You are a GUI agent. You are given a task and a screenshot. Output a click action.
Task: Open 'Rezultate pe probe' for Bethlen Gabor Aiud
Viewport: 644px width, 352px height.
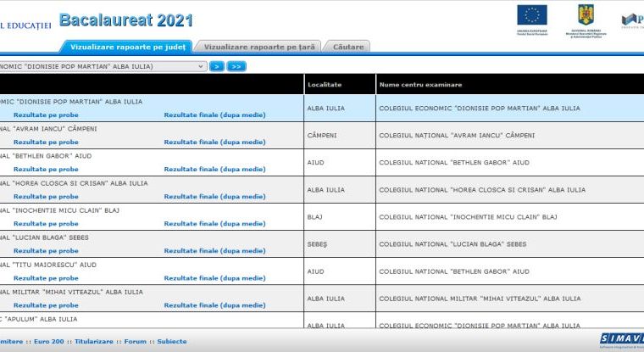[x=46, y=170]
